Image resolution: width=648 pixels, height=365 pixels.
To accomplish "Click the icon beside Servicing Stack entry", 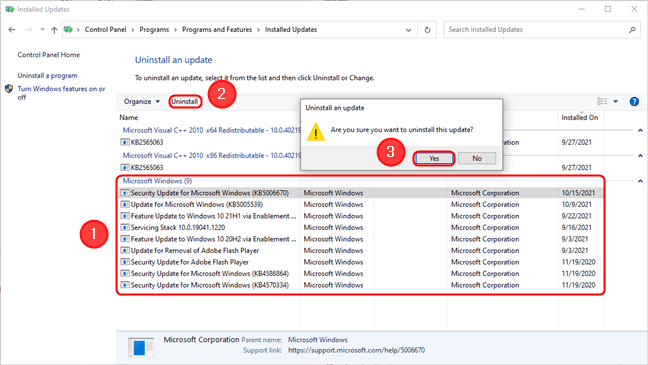I will click(125, 227).
